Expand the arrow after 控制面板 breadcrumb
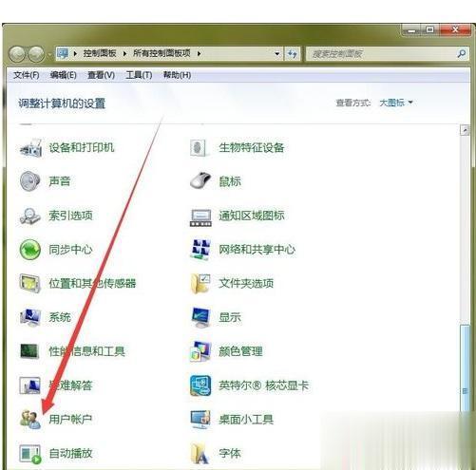476x470 pixels. pos(124,53)
